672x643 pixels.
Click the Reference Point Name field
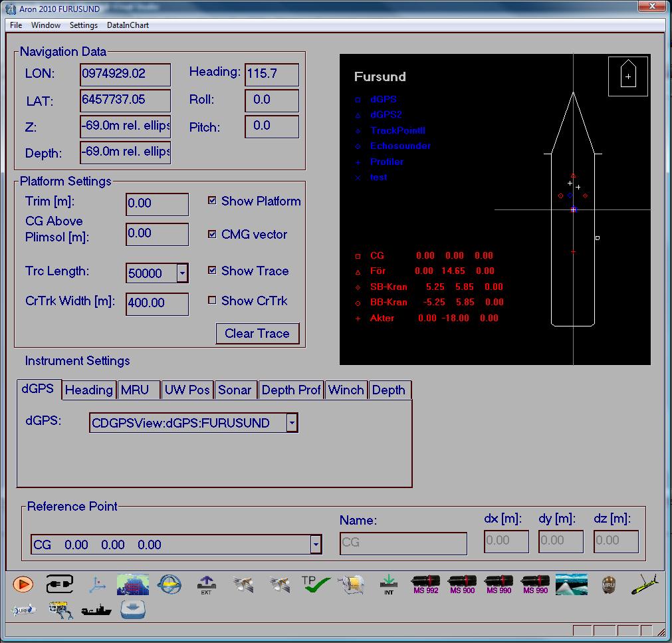403,543
